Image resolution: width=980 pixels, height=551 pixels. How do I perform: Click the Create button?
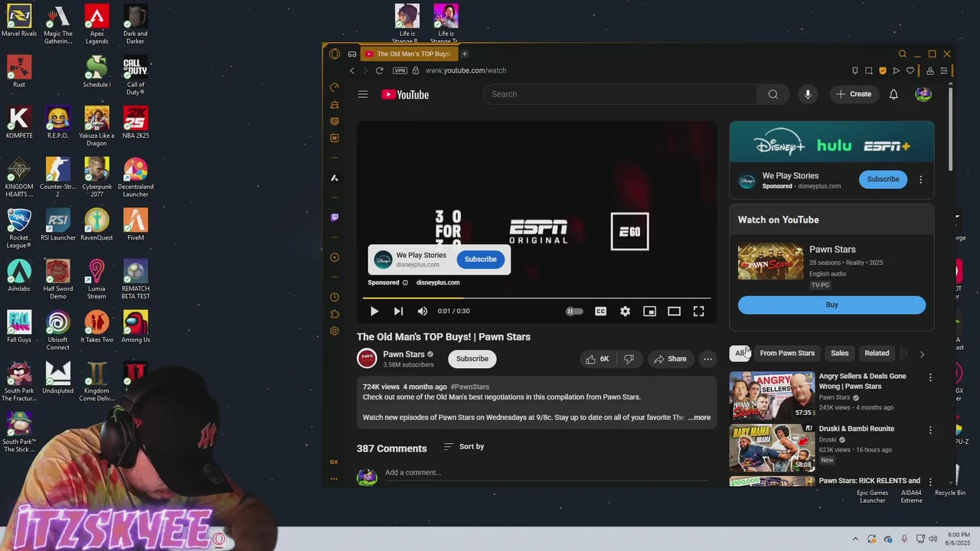(x=854, y=94)
